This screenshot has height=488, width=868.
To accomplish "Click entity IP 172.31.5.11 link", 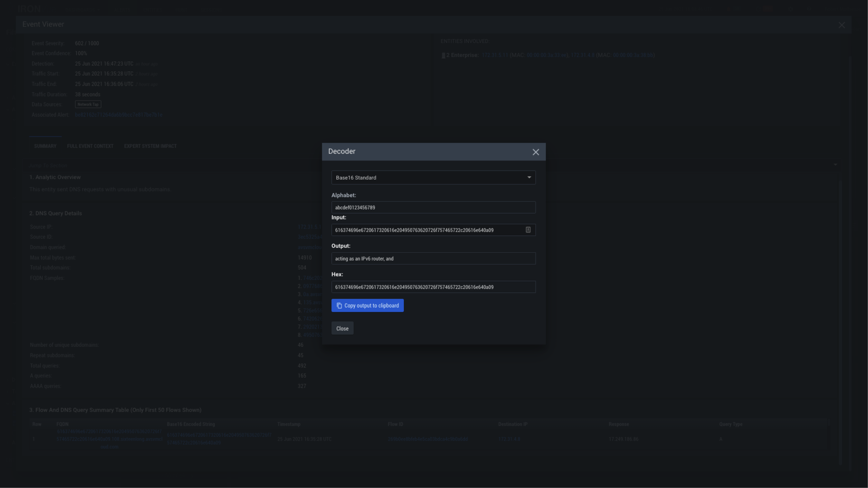I will tap(494, 55).
